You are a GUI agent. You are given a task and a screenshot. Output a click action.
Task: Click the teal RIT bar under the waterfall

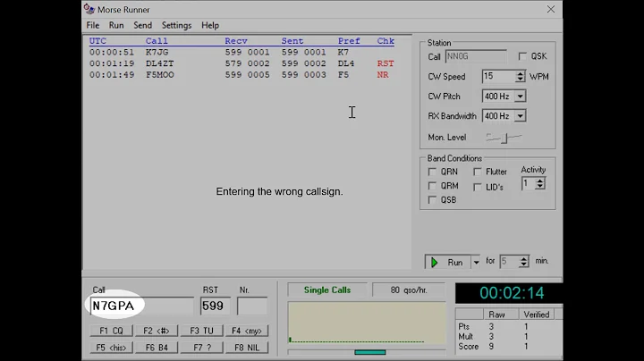coord(370,352)
